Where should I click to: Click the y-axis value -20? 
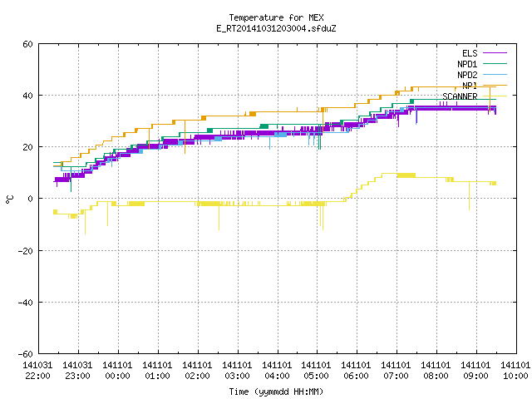click(26, 251)
